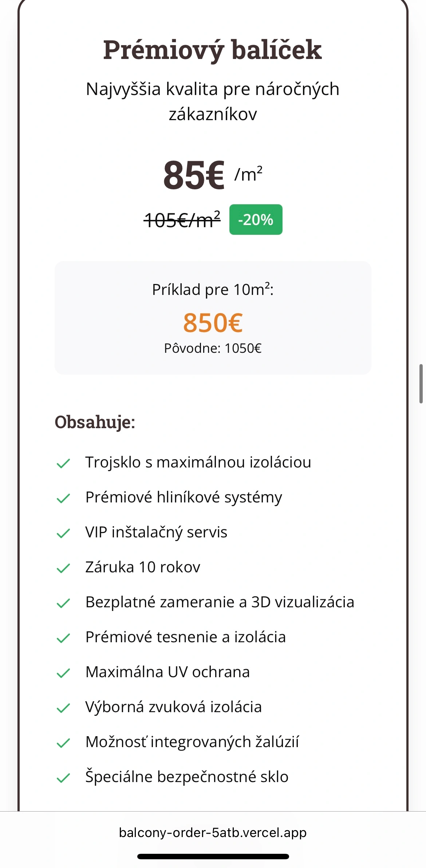
Task: Click checkmark next to Špeciálne bezpečnostné sklo
Action: [63, 778]
